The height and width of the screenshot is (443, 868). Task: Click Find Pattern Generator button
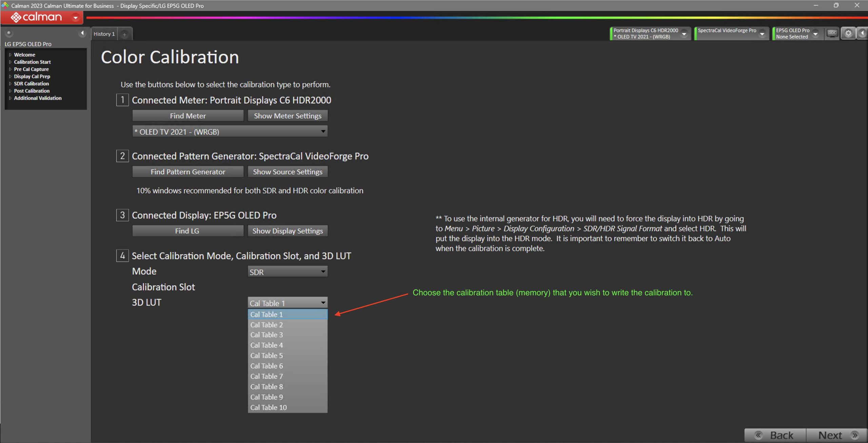click(188, 172)
